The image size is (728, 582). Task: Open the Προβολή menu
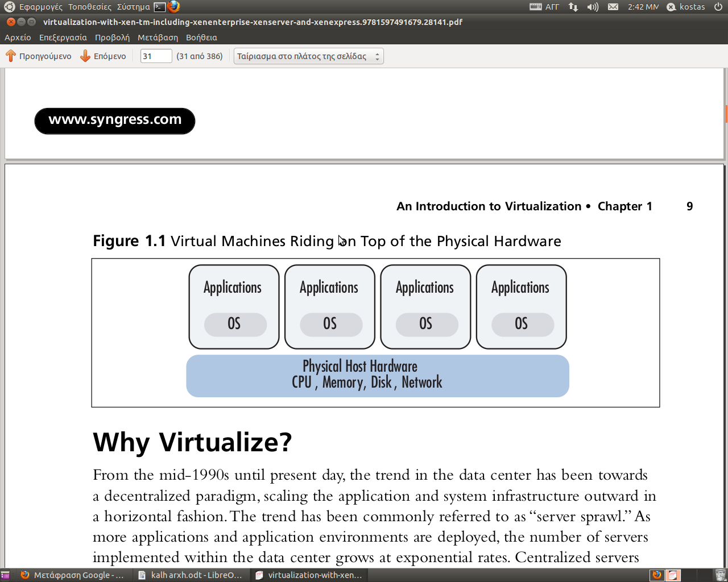[112, 38]
